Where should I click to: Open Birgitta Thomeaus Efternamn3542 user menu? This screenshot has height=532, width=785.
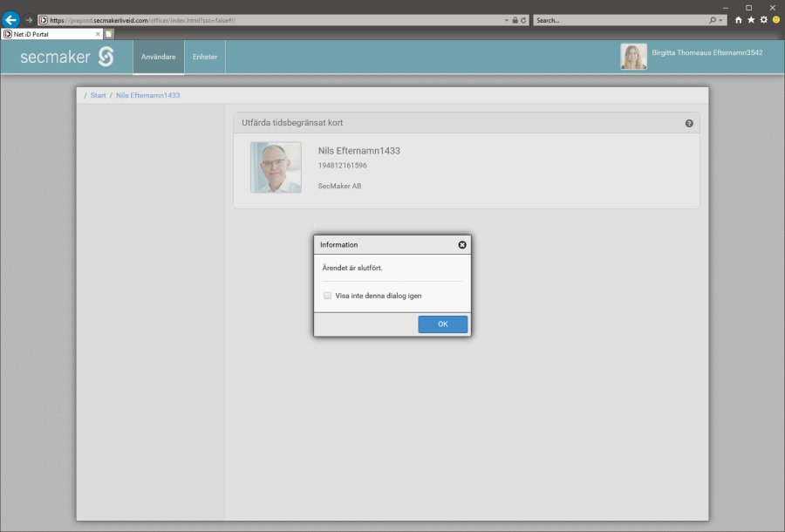[x=706, y=52]
